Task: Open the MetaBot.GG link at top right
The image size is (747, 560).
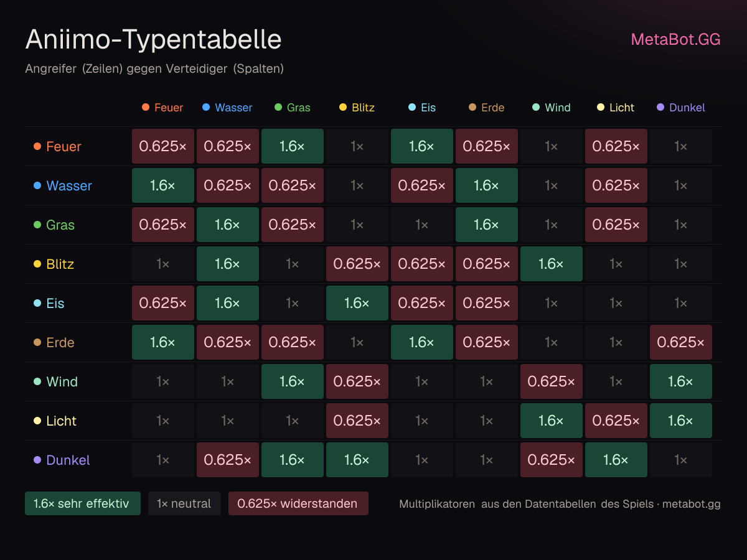Action: [675, 39]
